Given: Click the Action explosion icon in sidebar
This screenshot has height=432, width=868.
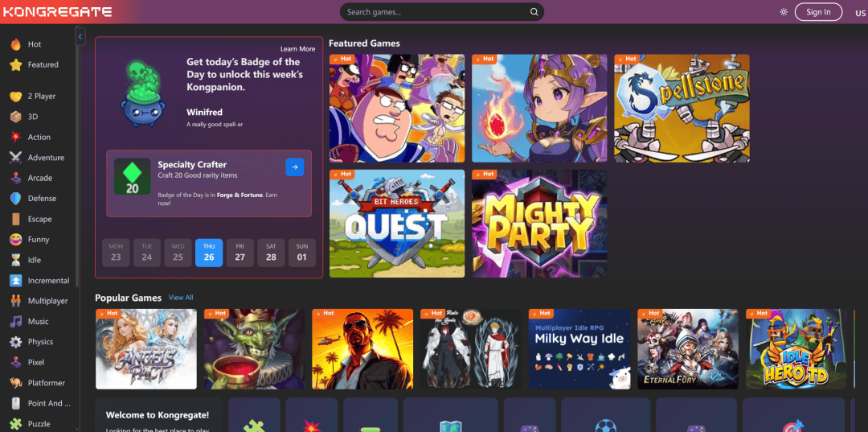Looking at the screenshot, I should tap(15, 138).
